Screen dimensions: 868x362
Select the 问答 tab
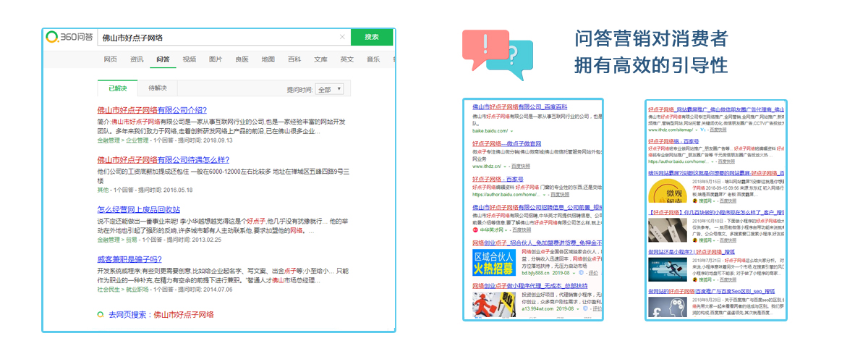tap(163, 59)
